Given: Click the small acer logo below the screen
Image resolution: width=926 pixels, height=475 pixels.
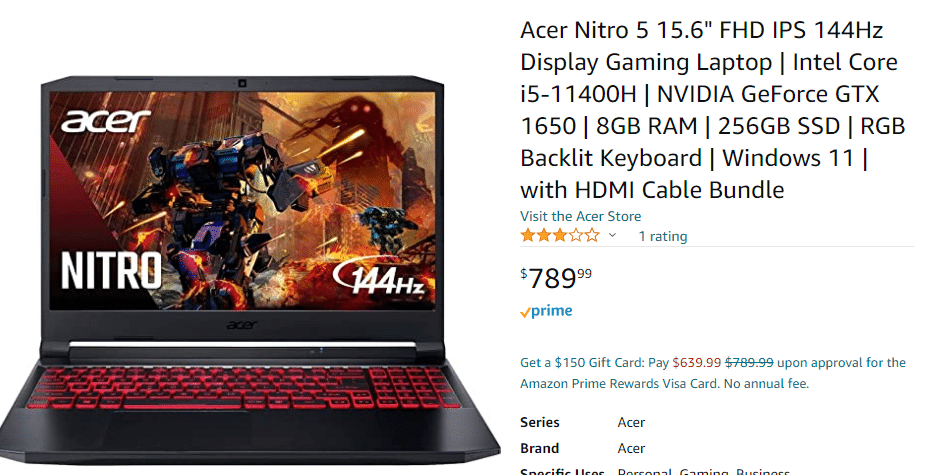Looking at the screenshot, I should (242, 325).
